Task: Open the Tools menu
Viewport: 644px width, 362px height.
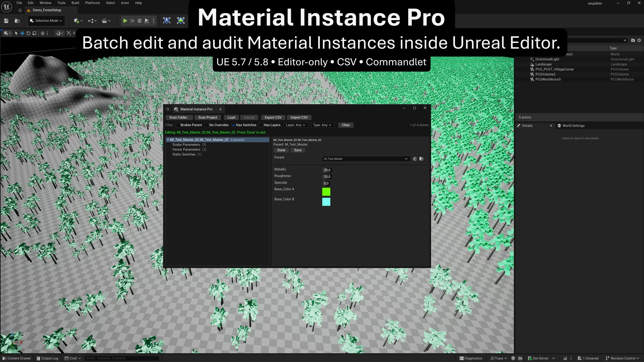Action: click(61, 3)
